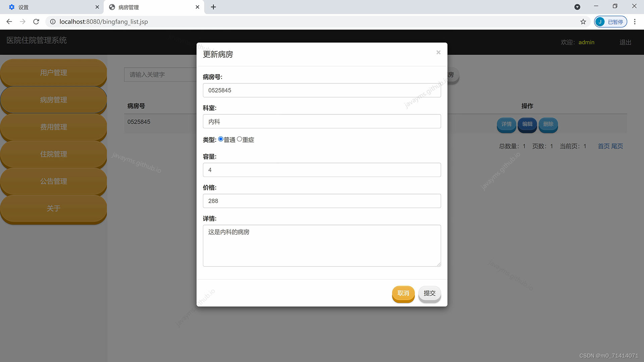Click the 请输入关键字 search field
Image resolution: width=644 pixels, height=362 pixels.
160,74
